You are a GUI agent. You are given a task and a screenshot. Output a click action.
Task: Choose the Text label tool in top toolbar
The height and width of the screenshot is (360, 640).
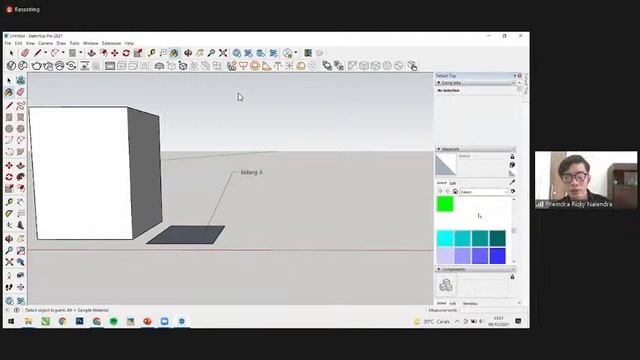[163, 53]
